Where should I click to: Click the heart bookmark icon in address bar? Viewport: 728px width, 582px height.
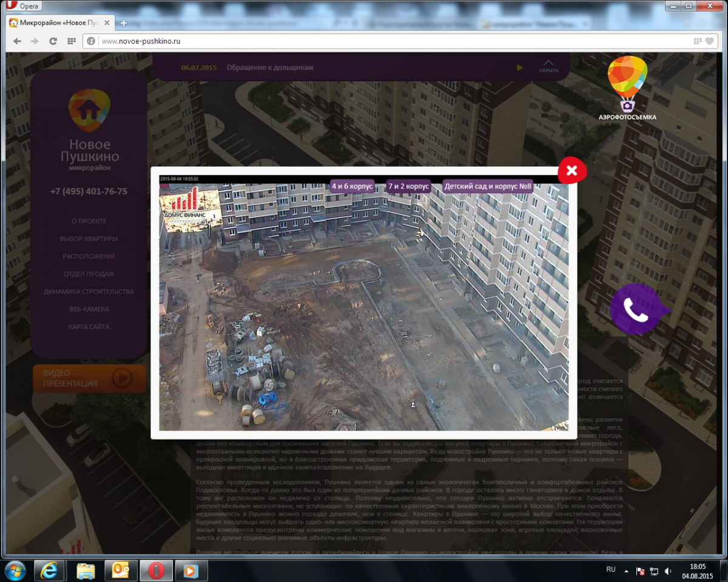click(x=709, y=41)
